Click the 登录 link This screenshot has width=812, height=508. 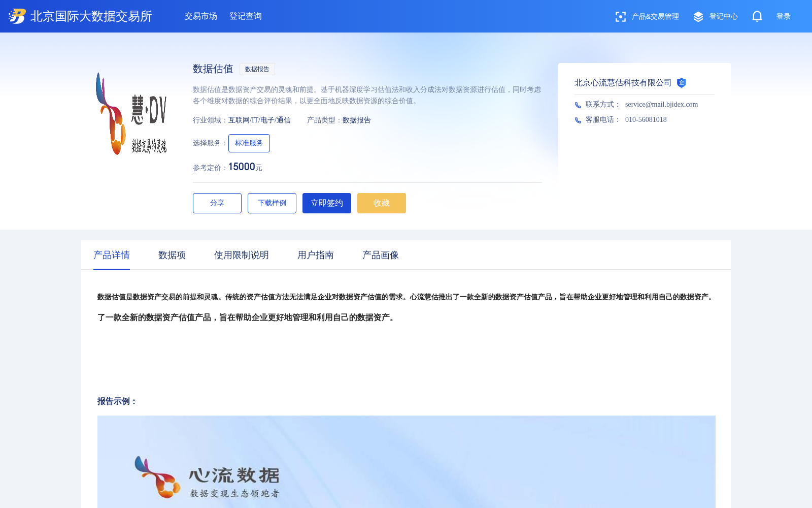[x=784, y=17]
